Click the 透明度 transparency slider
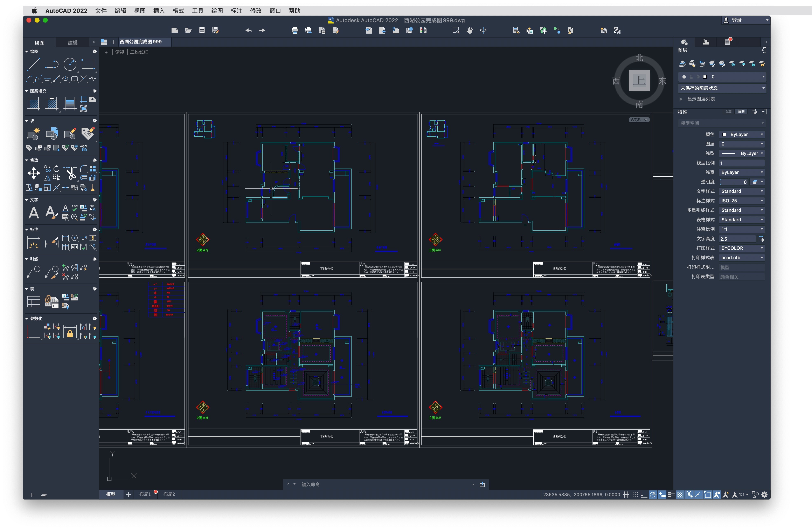Viewport: 812px width, 530px height. [734, 182]
